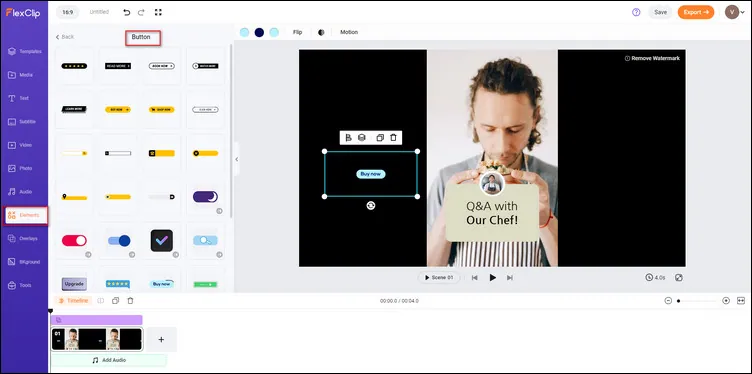752x374 pixels.
Task: Open the 16:9 aspect ratio dropdown
Action: pyautogui.click(x=68, y=12)
